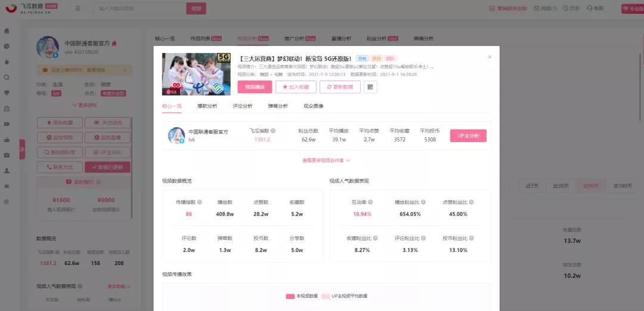Viewport: 644px width, 311px height.
Task: Click the pink search button in header
Action: pos(196,8)
